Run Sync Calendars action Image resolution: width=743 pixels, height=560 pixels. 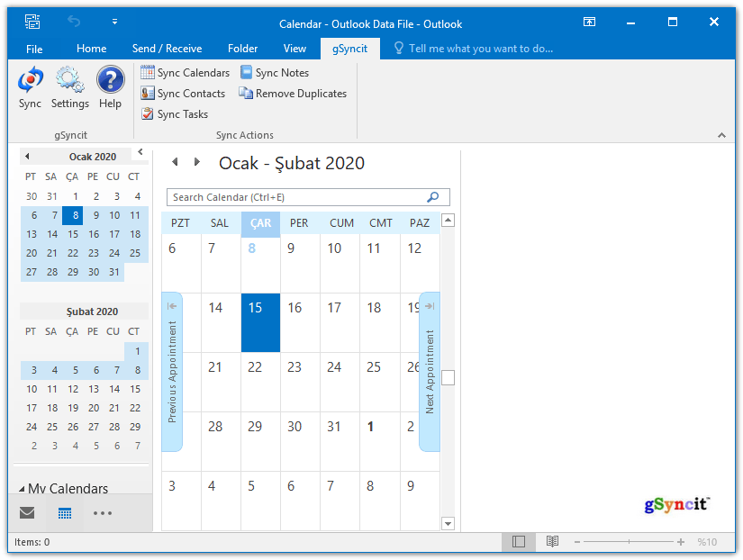(186, 73)
